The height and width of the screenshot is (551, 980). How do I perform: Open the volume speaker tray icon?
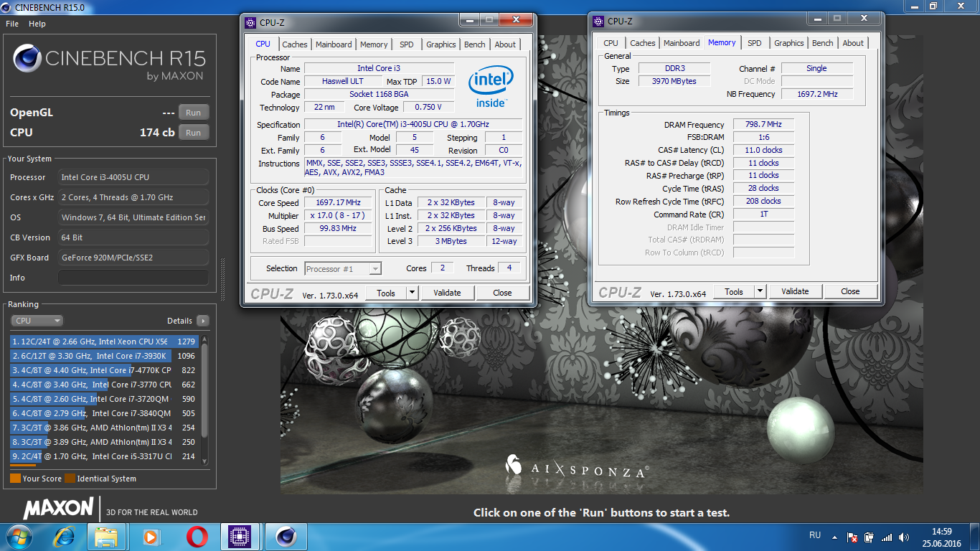[904, 537]
